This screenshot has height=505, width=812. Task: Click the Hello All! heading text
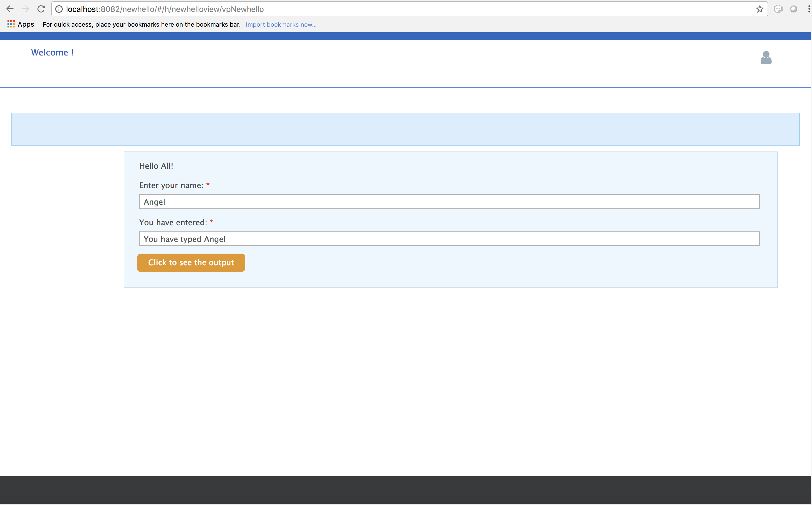[156, 166]
